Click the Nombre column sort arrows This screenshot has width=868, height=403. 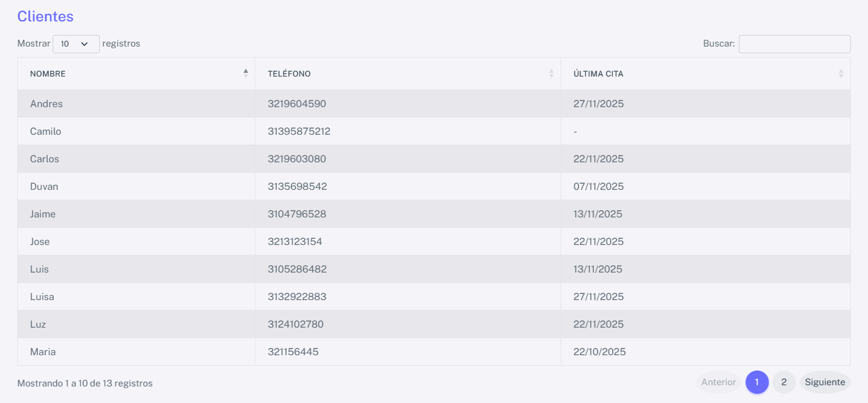(x=245, y=73)
